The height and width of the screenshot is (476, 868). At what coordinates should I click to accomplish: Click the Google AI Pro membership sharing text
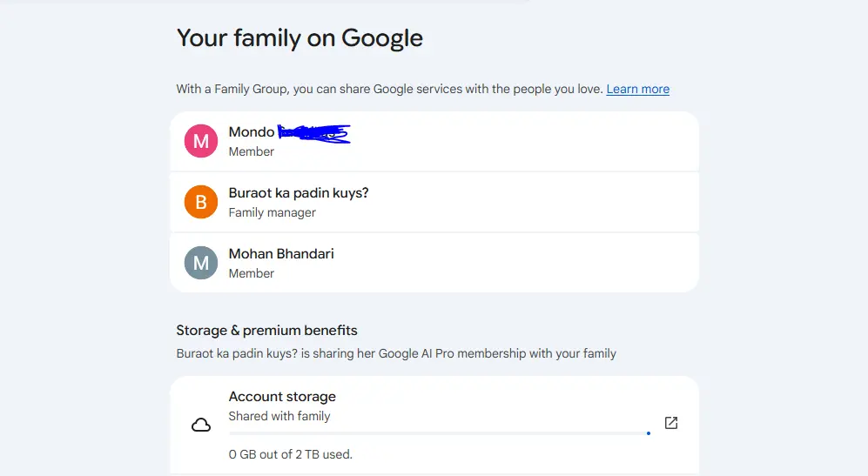click(396, 353)
